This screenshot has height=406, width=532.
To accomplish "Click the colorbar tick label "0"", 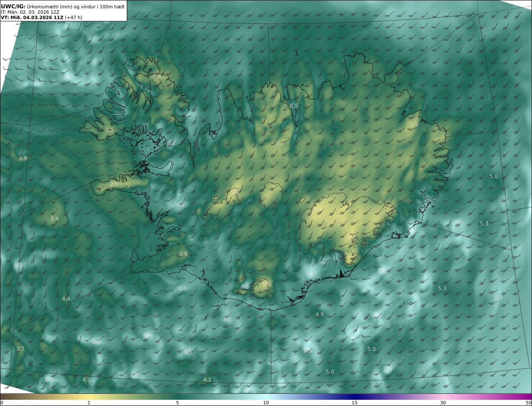I will (2, 403).
